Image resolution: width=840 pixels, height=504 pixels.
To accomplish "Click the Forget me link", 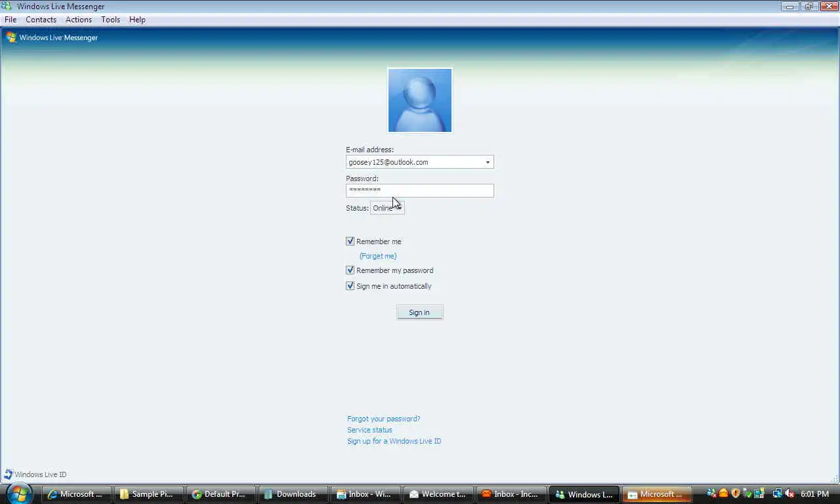I will coord(378,256).
